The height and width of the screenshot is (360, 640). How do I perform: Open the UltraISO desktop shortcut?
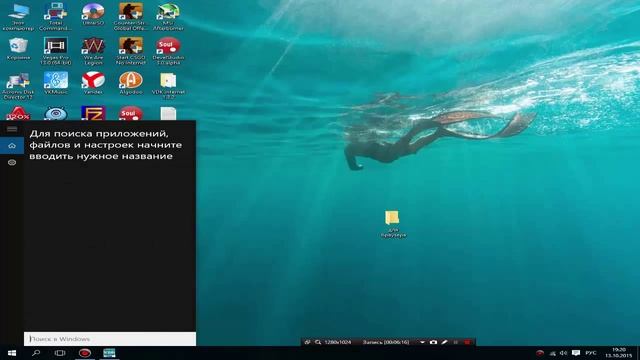tap(93, 15)
